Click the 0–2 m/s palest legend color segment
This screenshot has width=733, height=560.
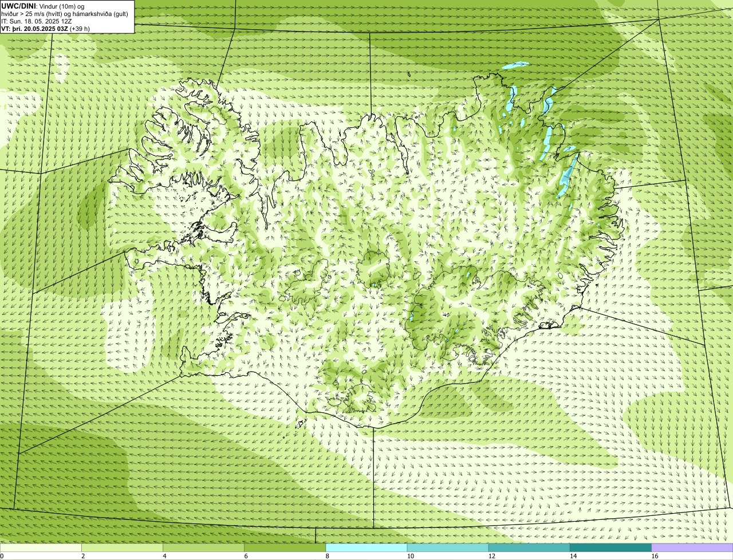tap(41, 548)
